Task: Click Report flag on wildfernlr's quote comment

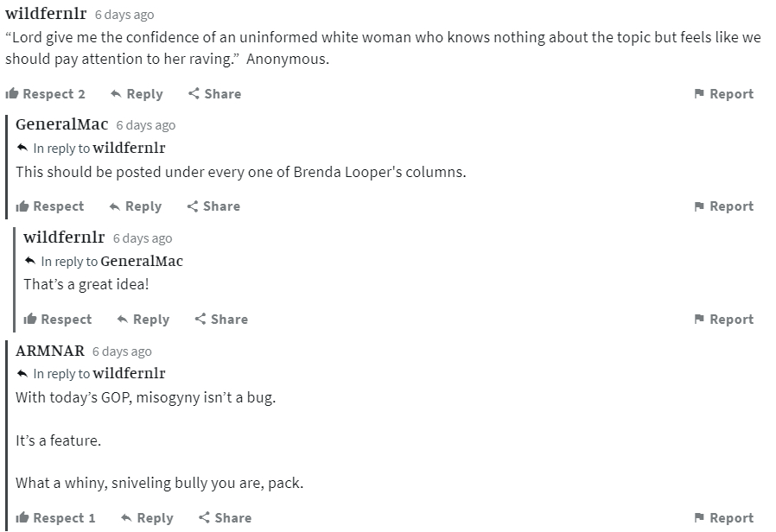Action: [x=699, y=93]
